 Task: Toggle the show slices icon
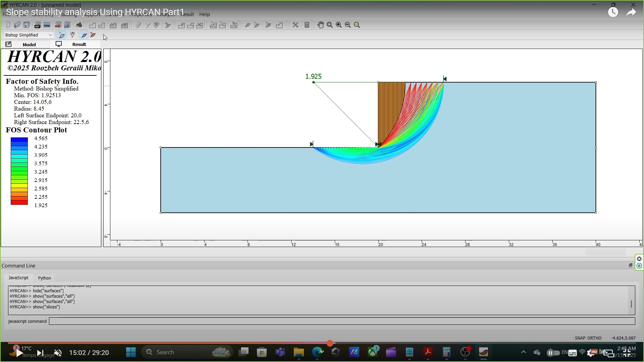(x=84, y=35)
